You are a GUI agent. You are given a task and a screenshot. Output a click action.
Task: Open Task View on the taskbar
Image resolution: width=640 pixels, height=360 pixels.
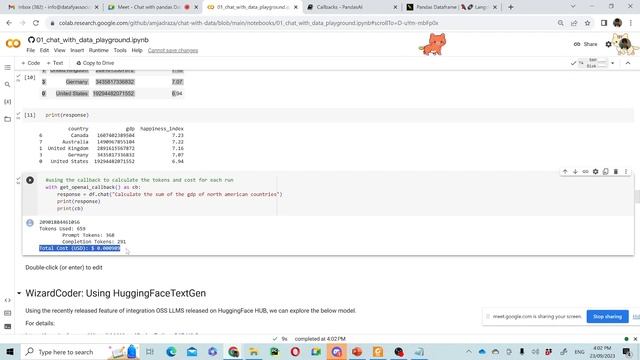(150, 351)
